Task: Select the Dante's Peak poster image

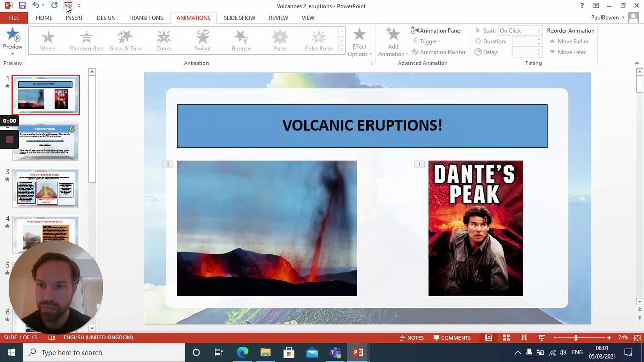Action: (475, 228)
